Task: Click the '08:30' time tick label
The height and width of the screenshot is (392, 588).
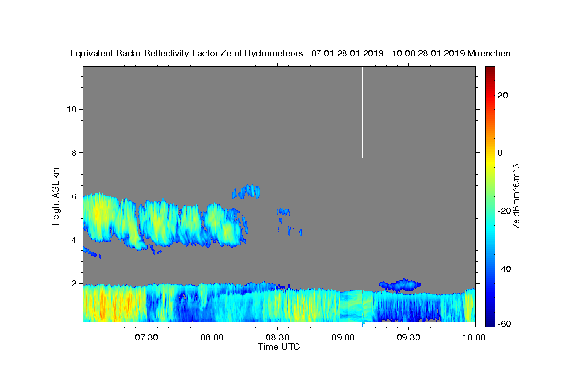Action: pos(277,337)
